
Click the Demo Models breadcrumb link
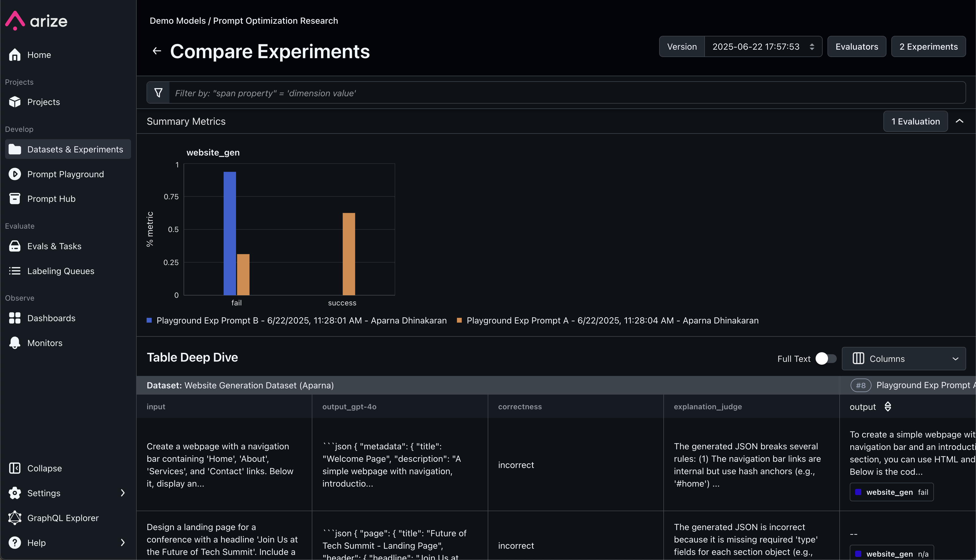(177, 20)
